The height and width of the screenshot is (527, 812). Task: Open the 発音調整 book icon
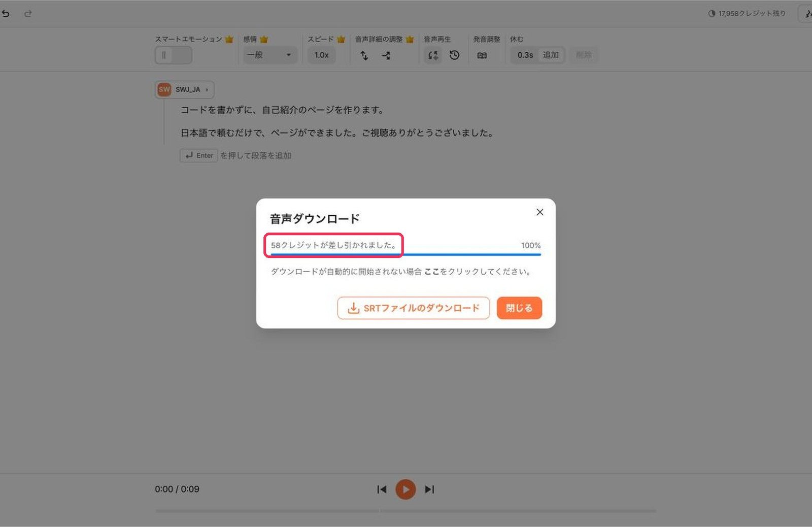(482, 55)
